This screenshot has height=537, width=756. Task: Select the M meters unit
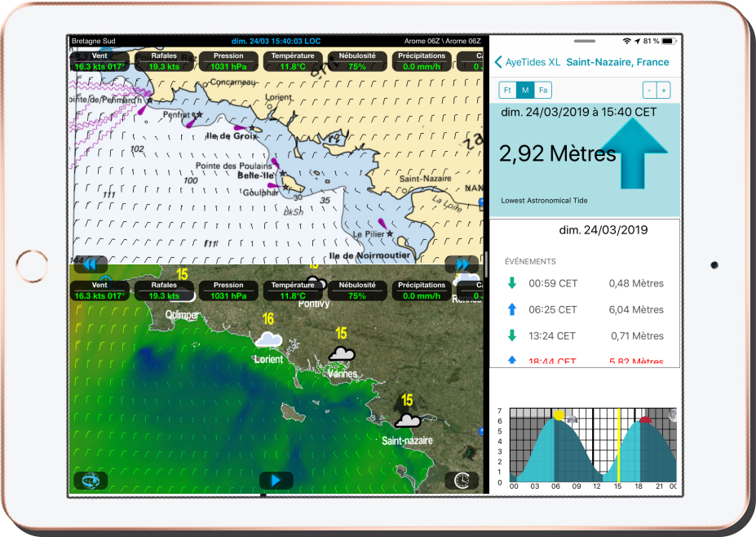pos(525,90)
